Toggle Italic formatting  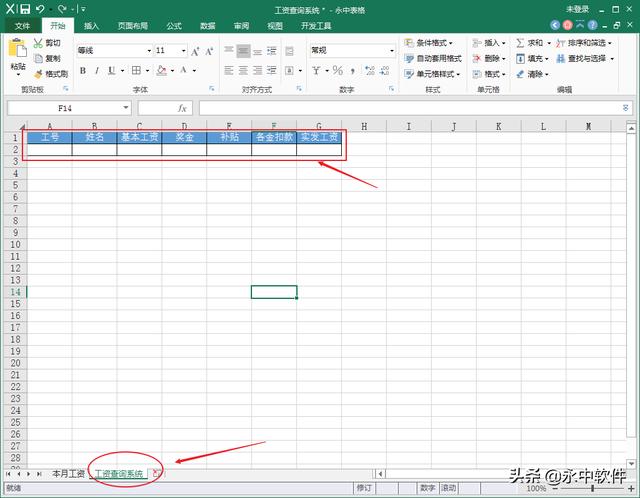pyautogui.click(x=97, y=71)
